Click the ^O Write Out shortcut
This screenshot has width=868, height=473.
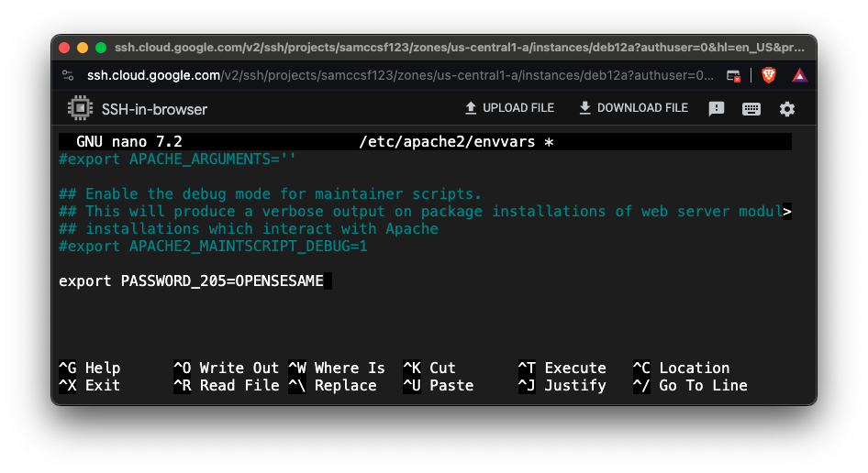pos(226,368)
